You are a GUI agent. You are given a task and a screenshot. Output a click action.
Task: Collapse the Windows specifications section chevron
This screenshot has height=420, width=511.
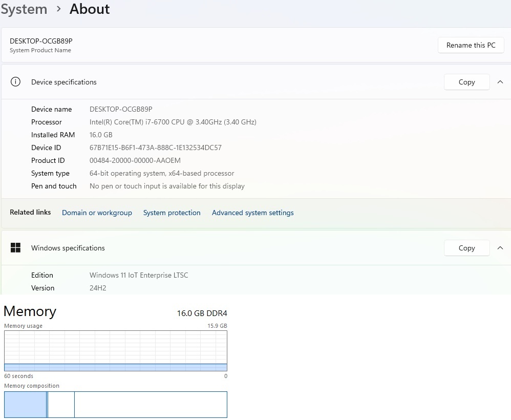pyautogui.click(x=500, y=248)
